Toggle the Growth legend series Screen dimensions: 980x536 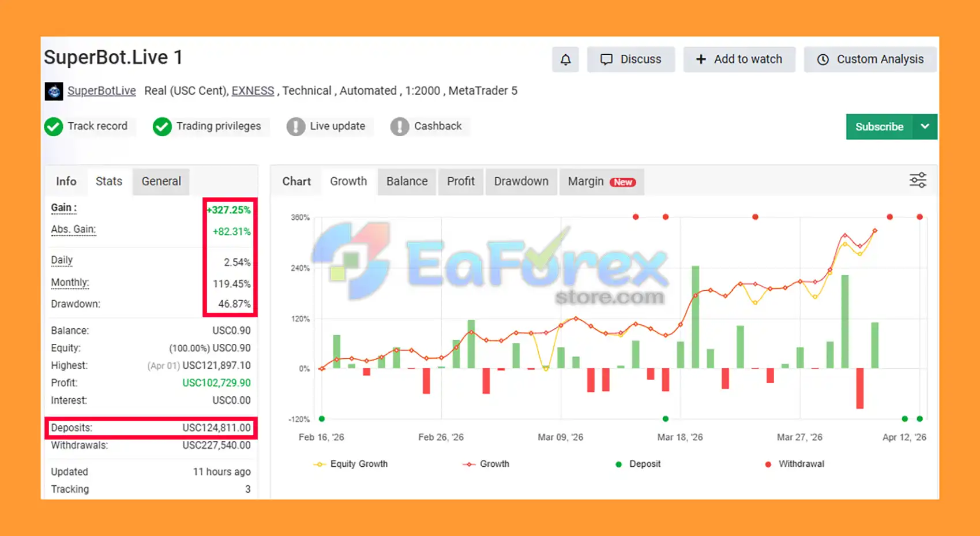tap(486, 464)
